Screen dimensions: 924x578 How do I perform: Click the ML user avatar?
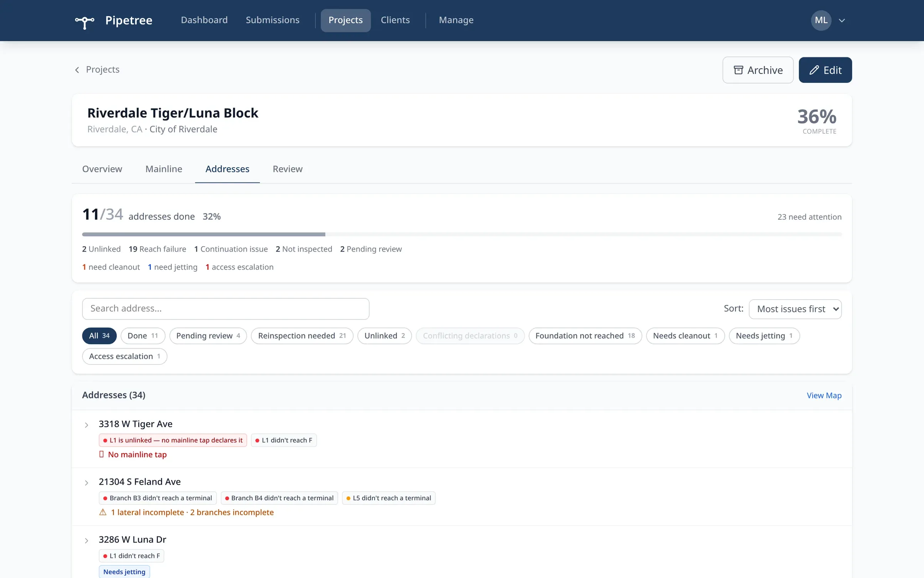point(821,20)
